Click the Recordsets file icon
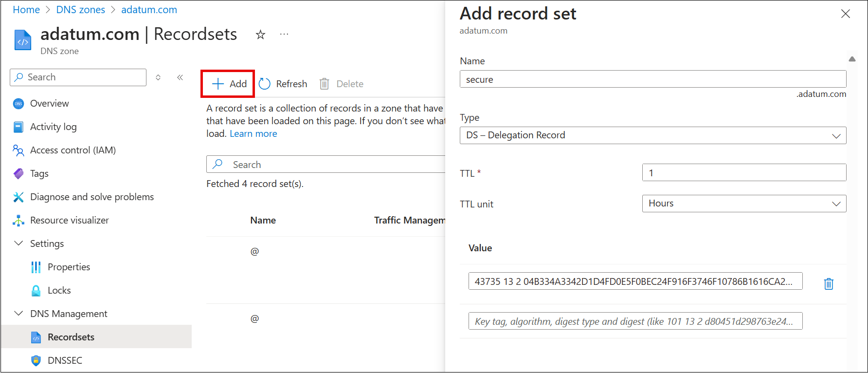Viewport: 868px width, 373px height. point(36,337)
